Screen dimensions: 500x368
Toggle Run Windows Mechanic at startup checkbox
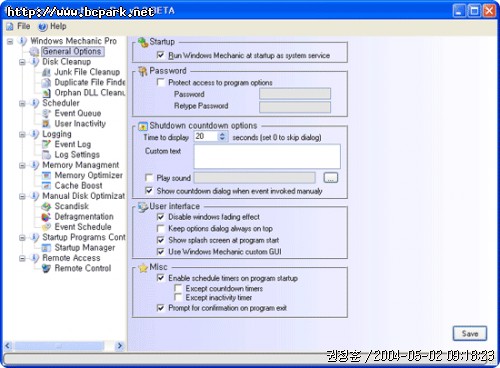(161, 55)
